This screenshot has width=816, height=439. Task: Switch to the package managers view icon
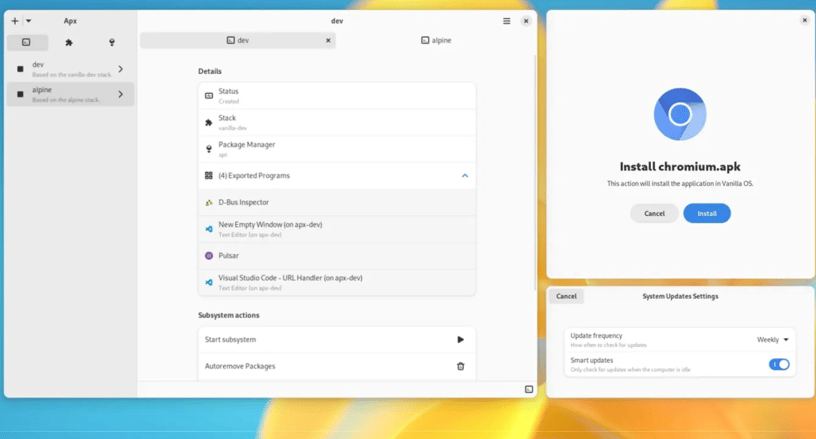pos(111,43)
